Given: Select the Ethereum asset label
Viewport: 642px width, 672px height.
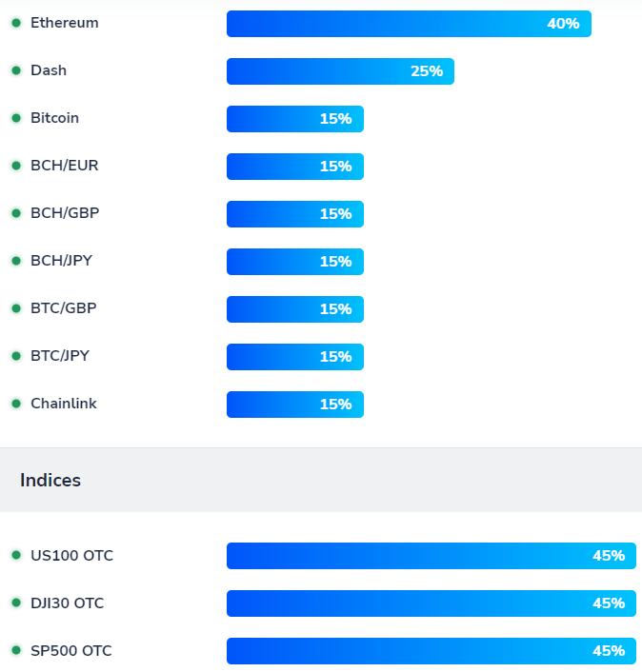Looking at the screenshot, I should tap(64, 23).
